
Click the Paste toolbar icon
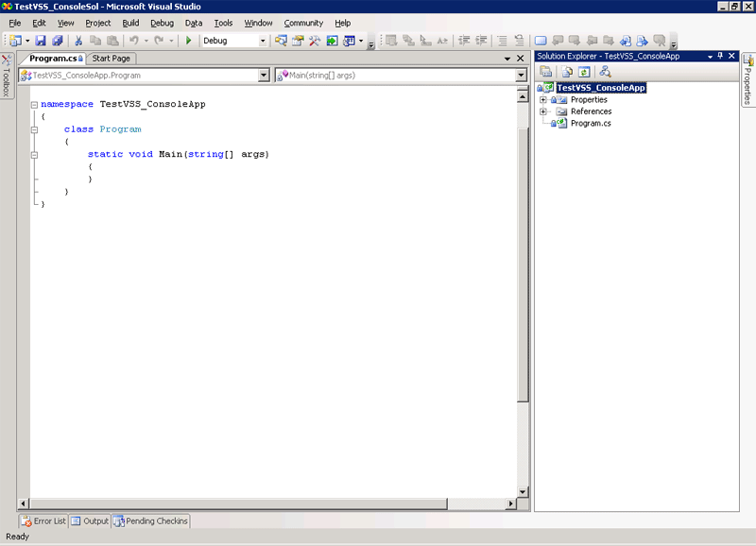112,41
